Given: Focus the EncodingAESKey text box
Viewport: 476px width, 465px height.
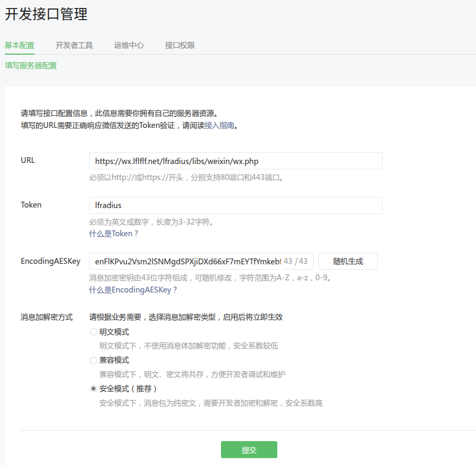Looking at the screenshot, I should [186, 261].
